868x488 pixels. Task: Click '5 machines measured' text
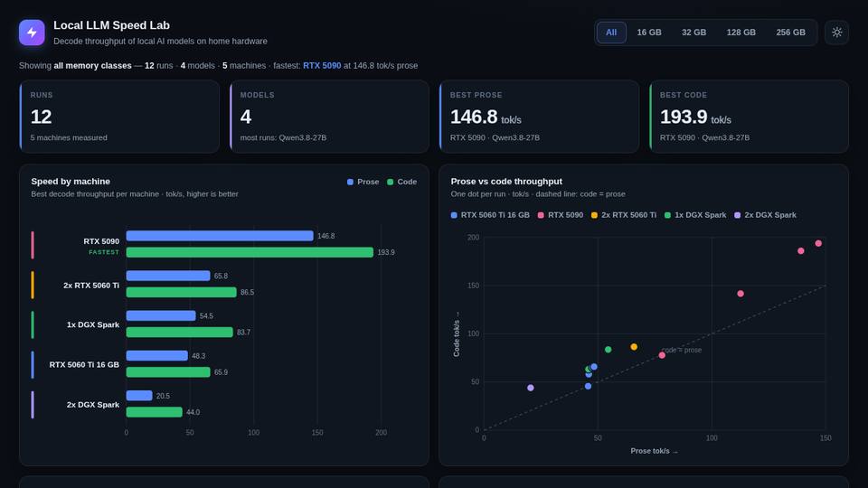pyautogui.click(x=69, y=137)
